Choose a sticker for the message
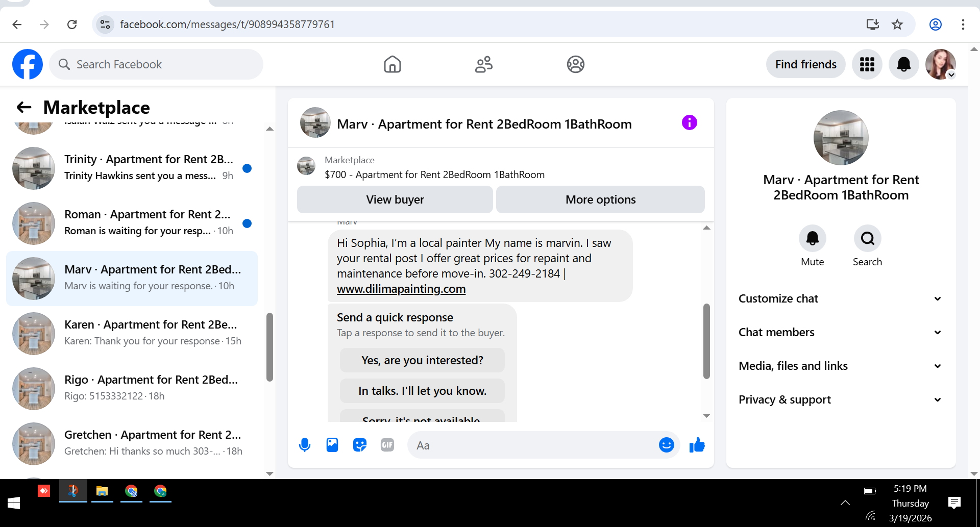Viewport: 980px width, 527px height. click(x=360, y=445)
